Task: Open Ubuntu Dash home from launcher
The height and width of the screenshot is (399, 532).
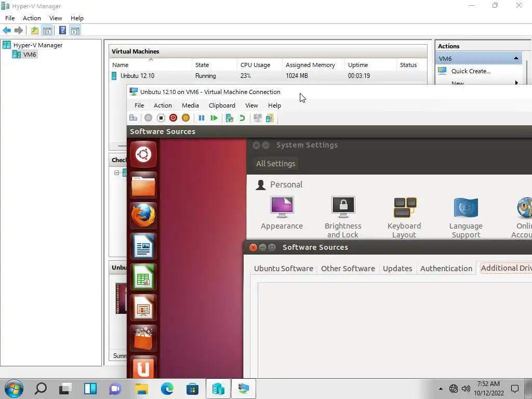Action: (143, 155)
